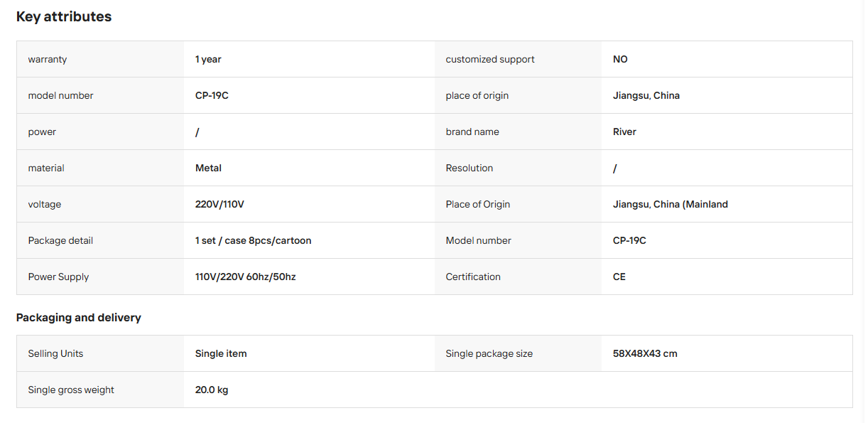868x423 pixels.
Task: Click the voltage value 220V/110V
Action: pos(219,204)
